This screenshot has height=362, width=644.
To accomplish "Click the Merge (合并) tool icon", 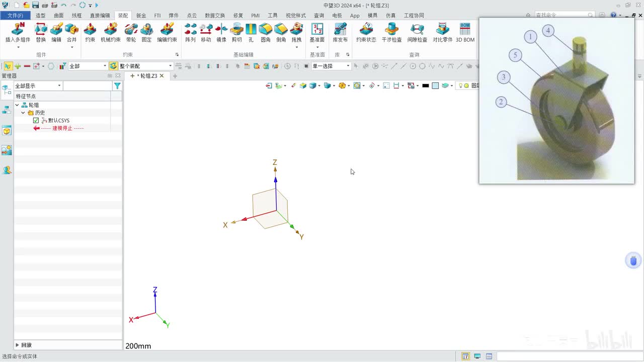I will point(72,30).
